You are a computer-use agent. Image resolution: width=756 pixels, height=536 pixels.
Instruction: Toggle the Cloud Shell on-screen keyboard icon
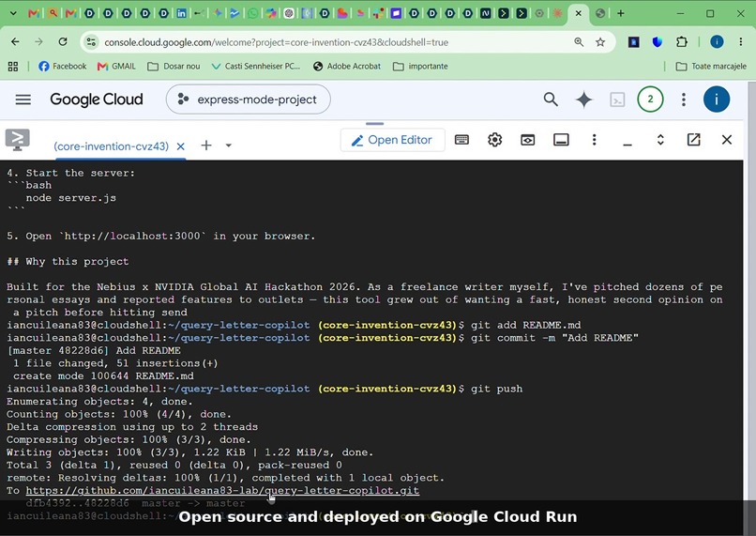(461, 140)
